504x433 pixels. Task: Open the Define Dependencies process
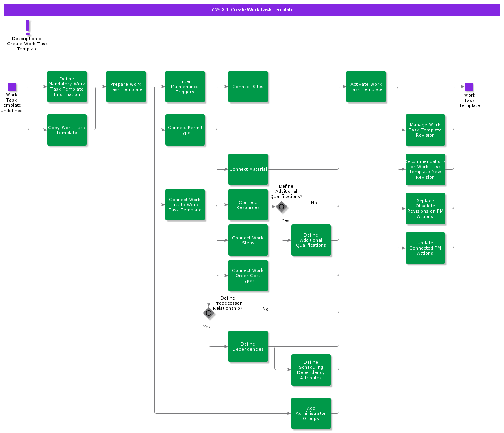pyautogui.click(x=248, y=346)
